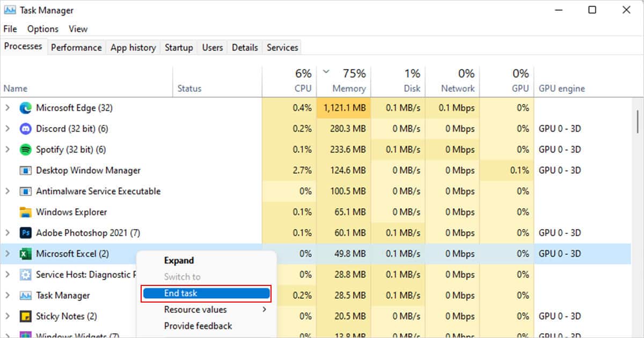Click the Windows Explorer folder icon

pyautogui.click(x=26, y=212)
